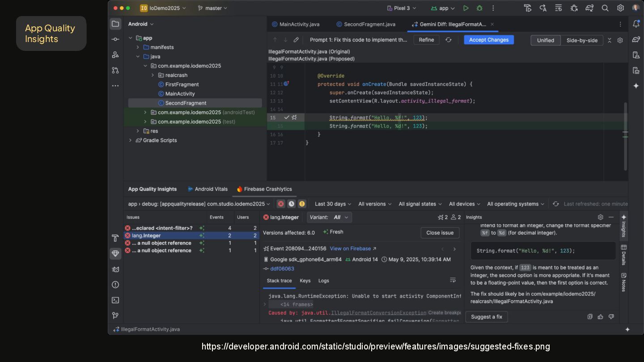This screenshot has height=362, width=644.
Task: Open the master branch dropdown
Action: pos(212,8)
